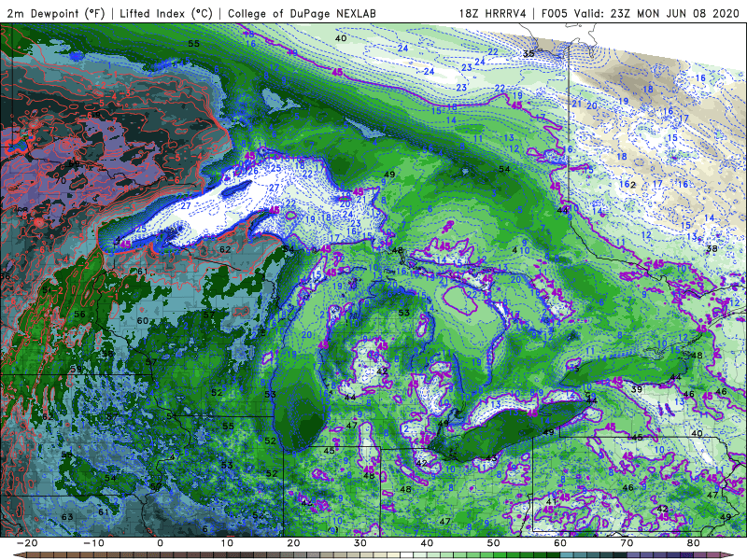This screenshot has width=747, height=560.
Task: Click the 'F005 Valid: 23Z MON JUN 08 2020' text
Action: tap(641, 13)
